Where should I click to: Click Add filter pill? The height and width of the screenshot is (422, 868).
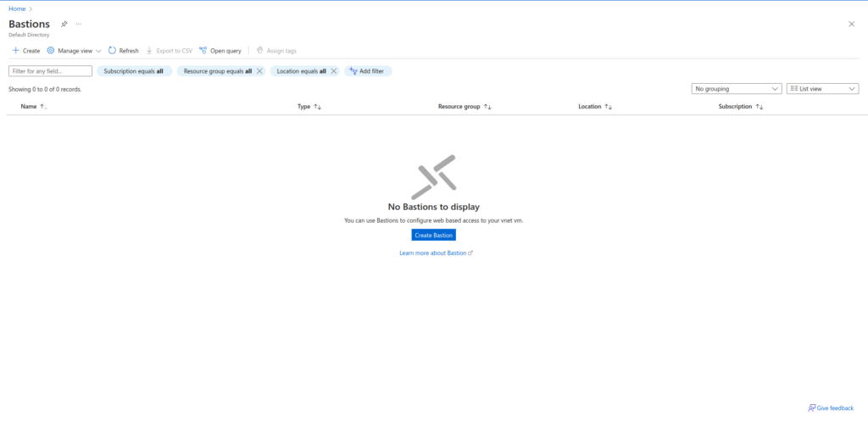click(367, 71)
